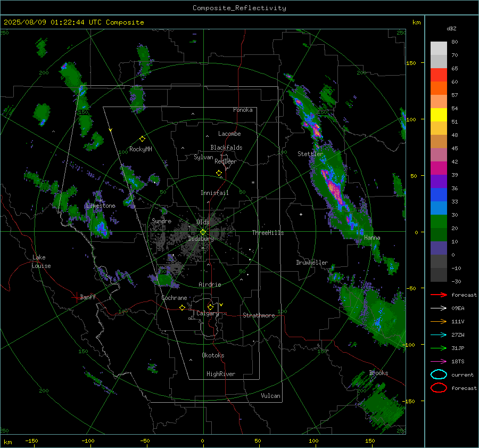Click the current legend label
The width and height of the screenshot is (479, 448).
(x=463, y=374)
